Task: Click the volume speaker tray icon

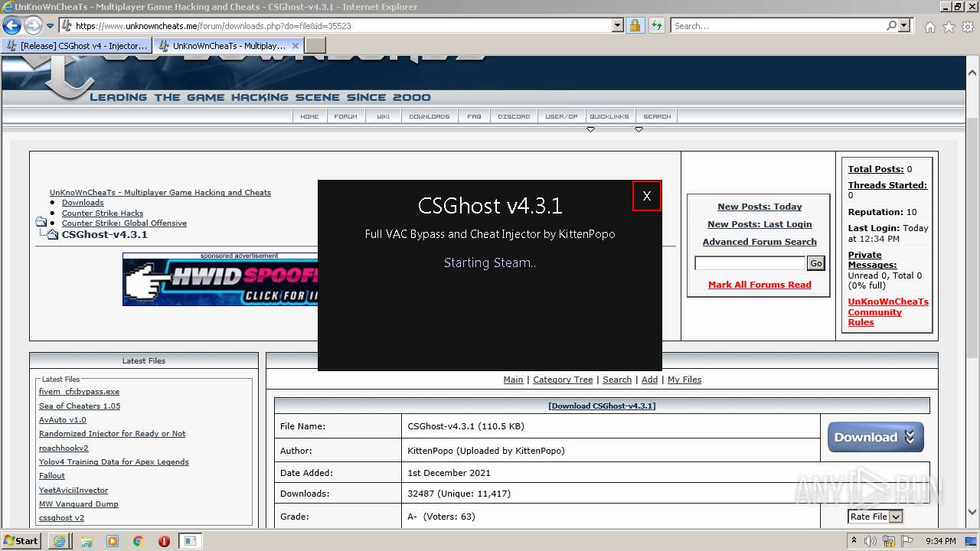Action: (871, 541)
